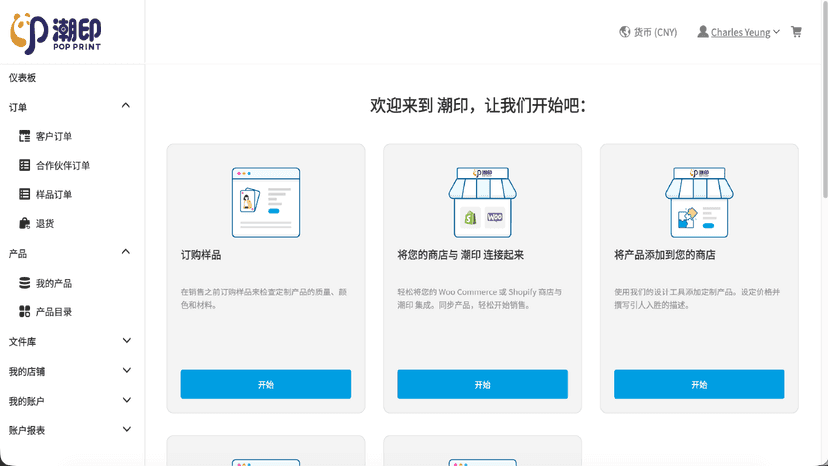
Task: Click the 退货 bag icon
Action: point(24,223)
